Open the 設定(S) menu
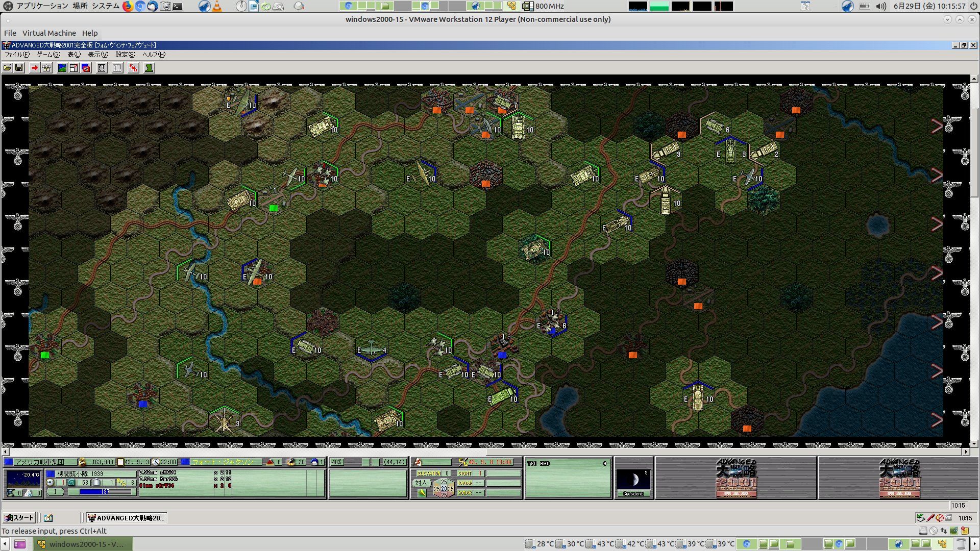 click(125, 55)
